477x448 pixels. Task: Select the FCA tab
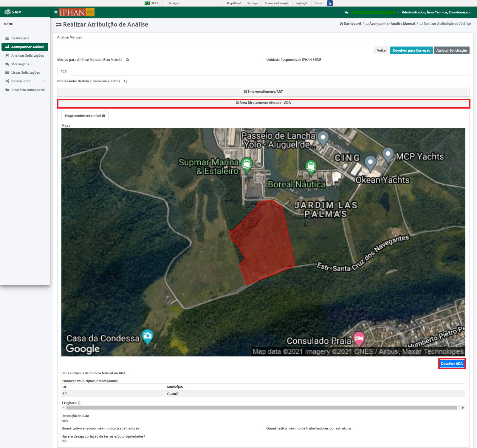tap(64, 71)
